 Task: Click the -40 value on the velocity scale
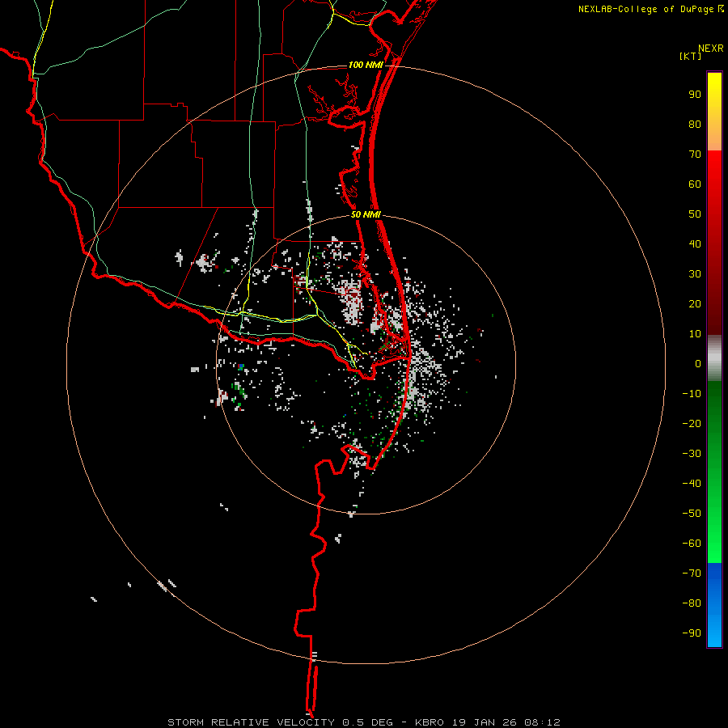692,484
